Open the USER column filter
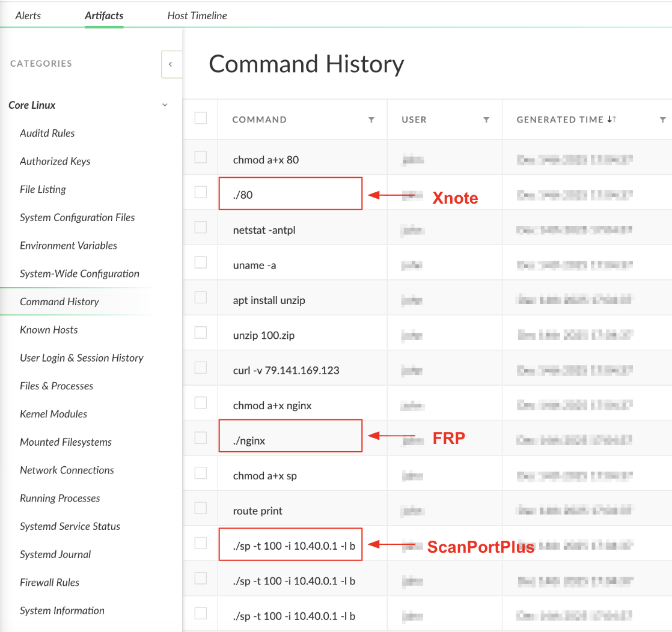Image resolution: width=672 pixels, height=632 pixels. [487, 120]
